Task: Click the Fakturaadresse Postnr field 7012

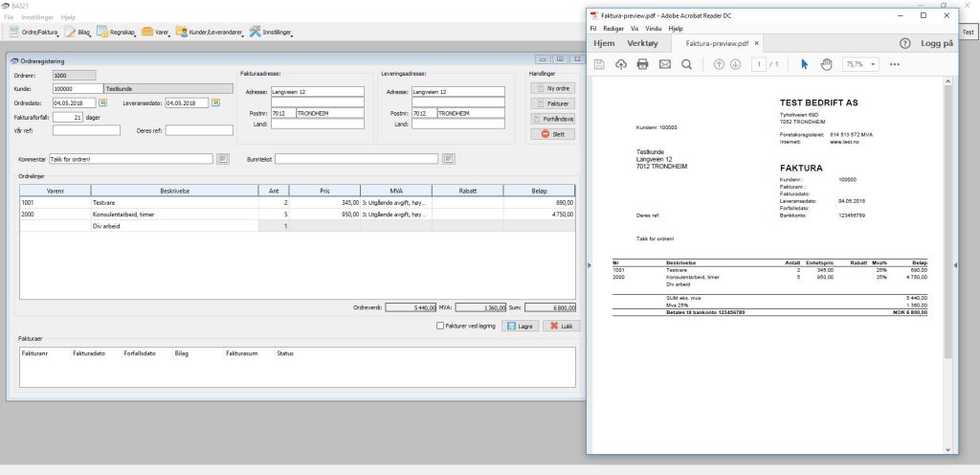Action: tap(282, 113)
